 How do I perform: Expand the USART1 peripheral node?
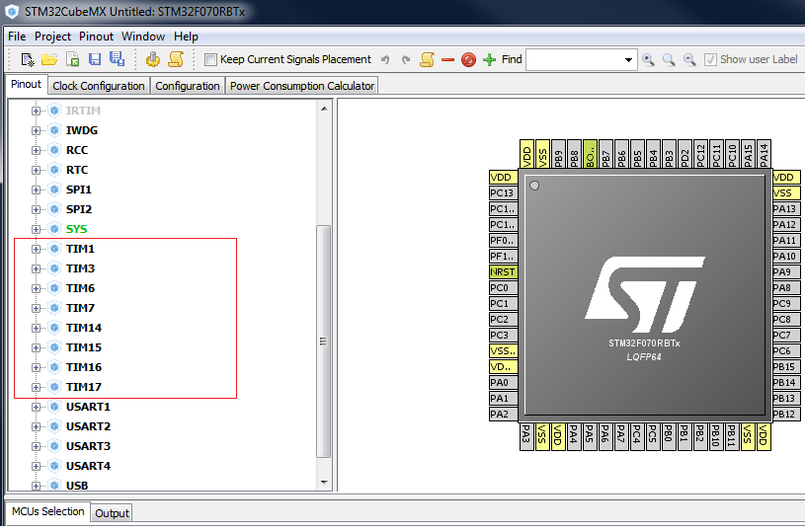tap(37, 407)
